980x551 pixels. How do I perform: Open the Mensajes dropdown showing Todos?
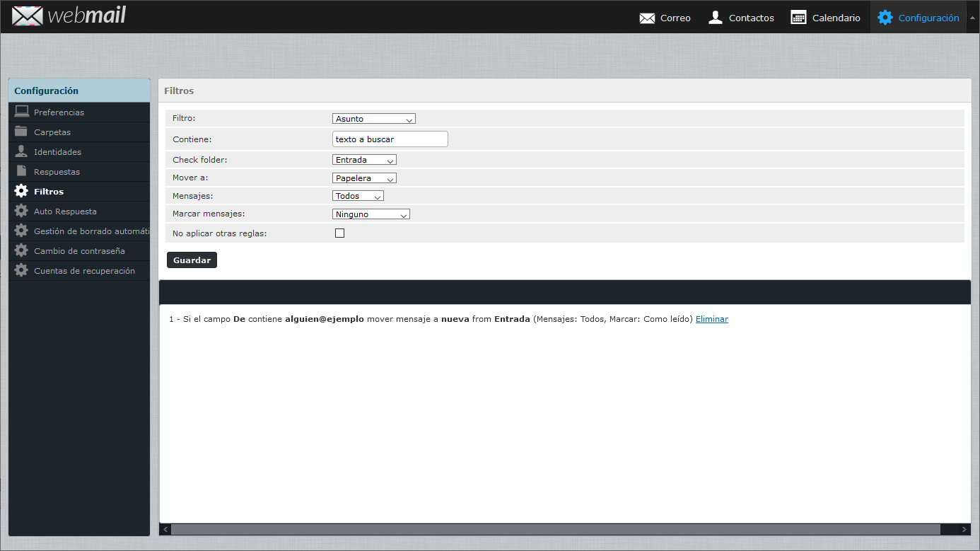point(358,196)
